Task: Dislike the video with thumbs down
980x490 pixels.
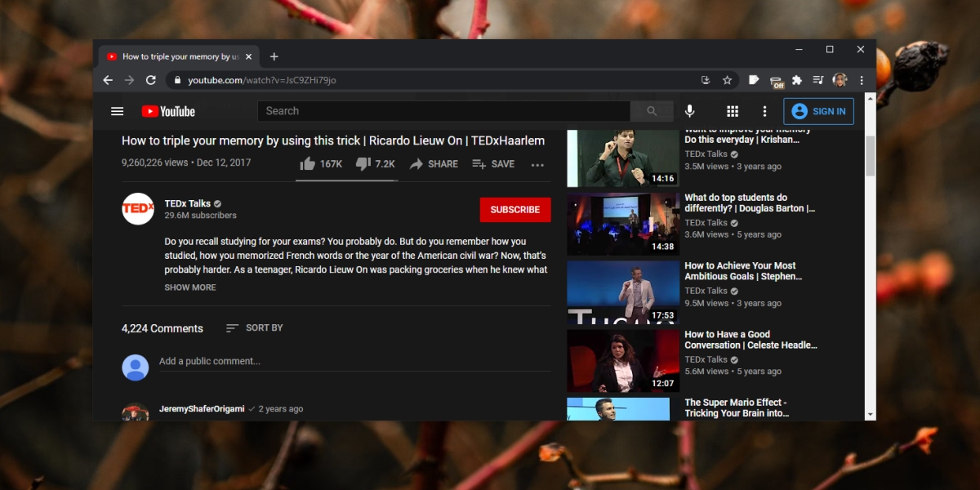Action: point(376,164)
